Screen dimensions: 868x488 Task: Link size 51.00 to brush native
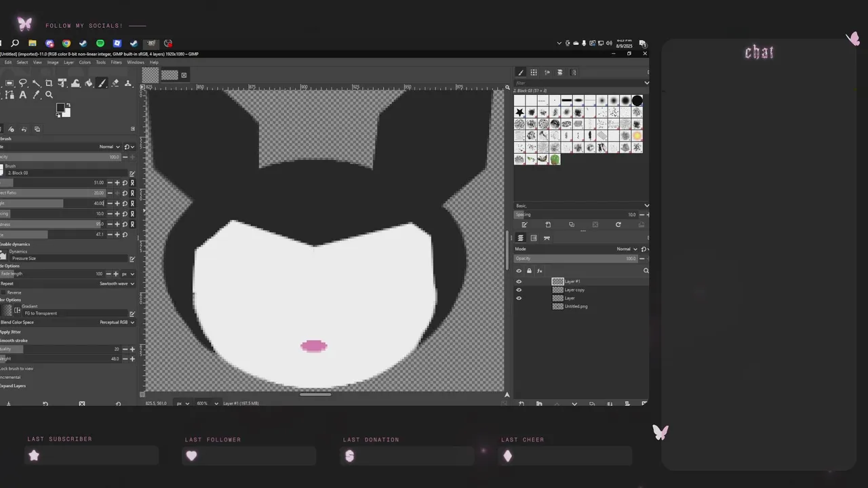point(132,182)
